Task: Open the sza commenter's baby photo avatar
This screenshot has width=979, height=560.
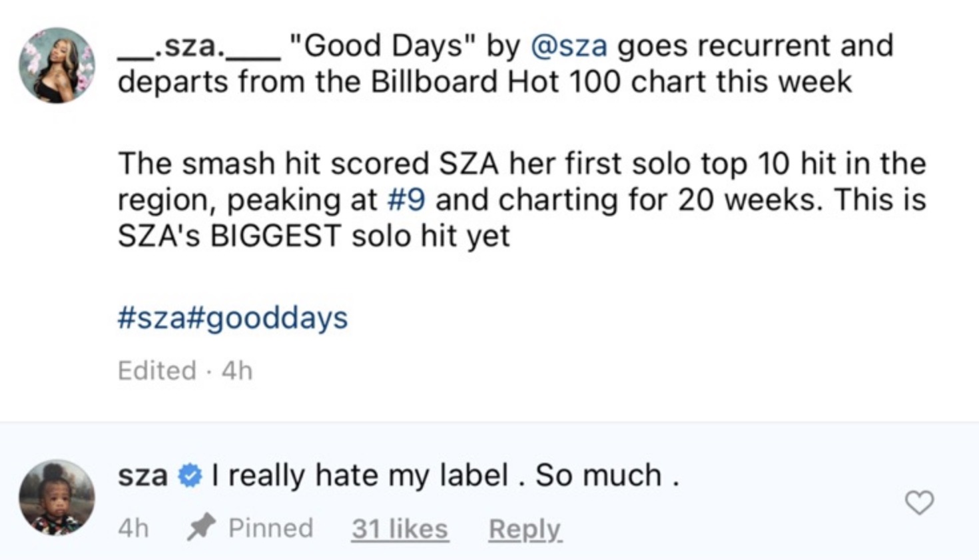Action: (x=57, y=497)
